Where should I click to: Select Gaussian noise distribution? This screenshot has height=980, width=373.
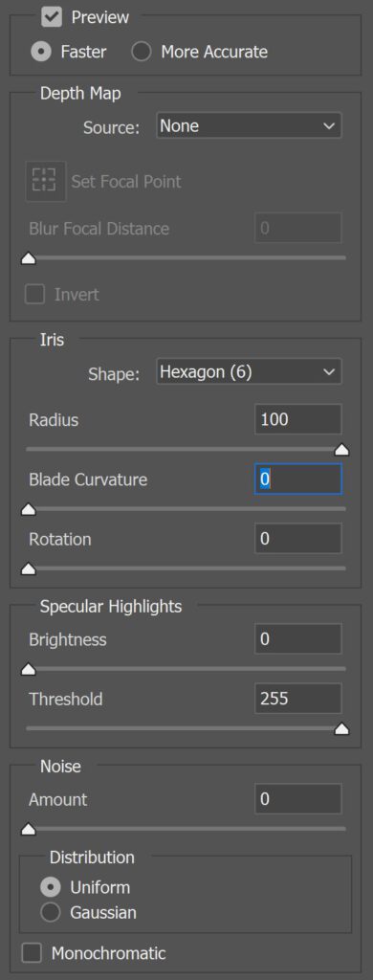click(51, 913)
